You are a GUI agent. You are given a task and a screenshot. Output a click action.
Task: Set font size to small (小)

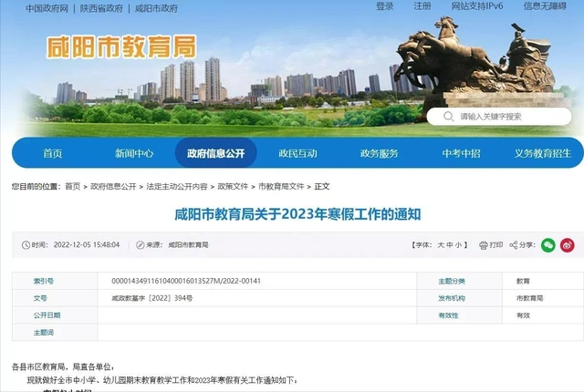click(x=460, y=245)
